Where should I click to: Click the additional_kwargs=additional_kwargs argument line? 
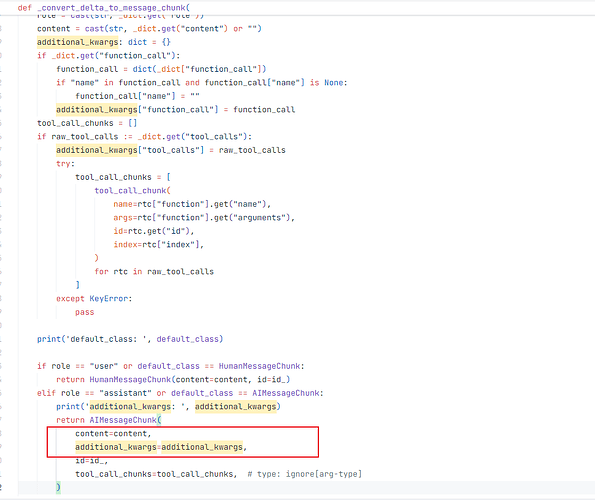pyautogui.click(x=161, y=447)
